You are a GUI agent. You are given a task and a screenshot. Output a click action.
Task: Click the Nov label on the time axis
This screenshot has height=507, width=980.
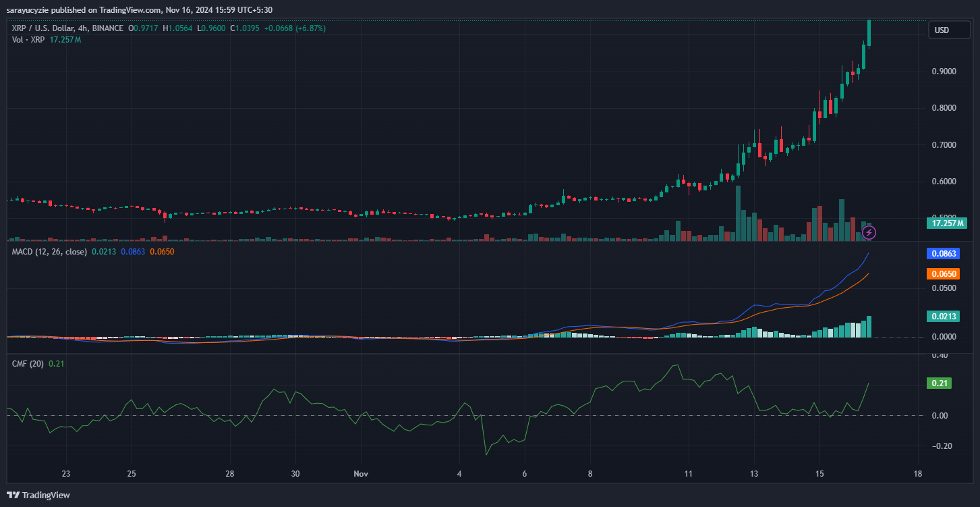click(x=361, y=474)
